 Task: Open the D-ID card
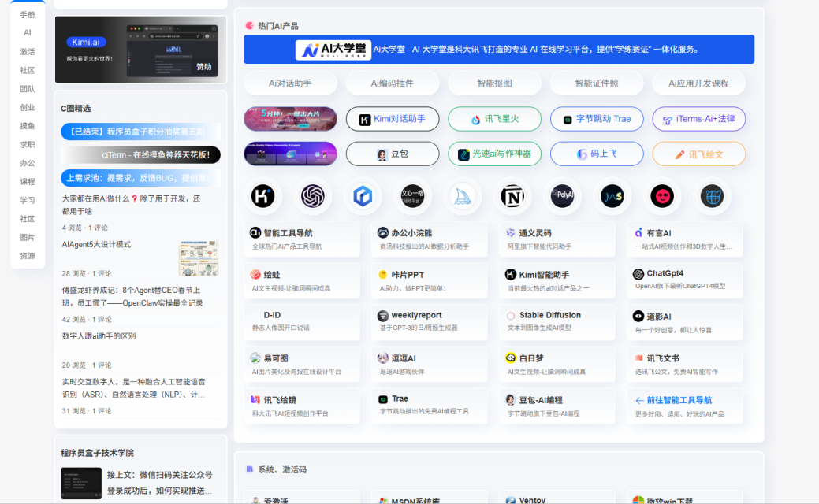coord(302,322)
